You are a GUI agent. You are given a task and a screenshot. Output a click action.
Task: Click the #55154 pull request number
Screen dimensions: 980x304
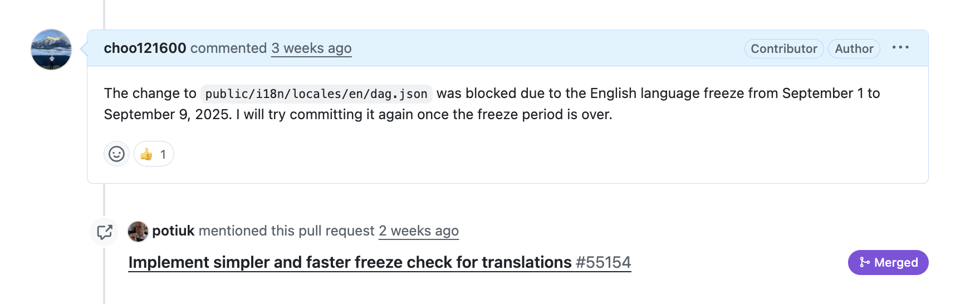(604, 262)
